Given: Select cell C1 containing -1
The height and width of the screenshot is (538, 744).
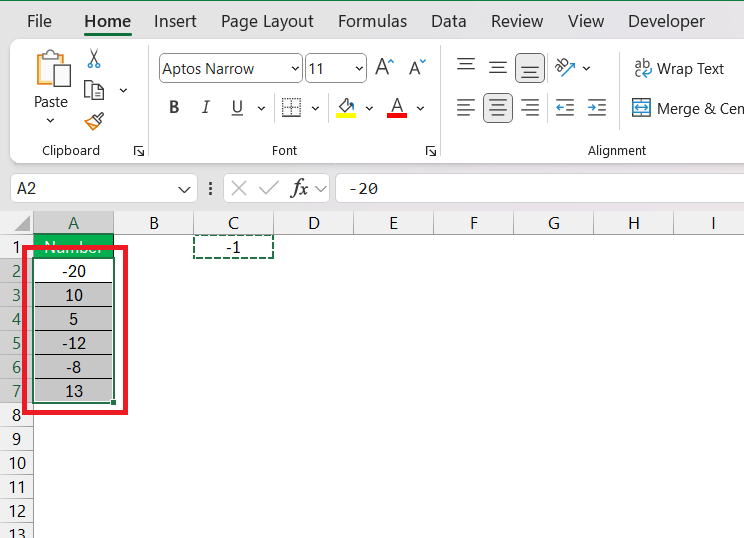Looking at the screenshot, I should pos(233,247).
